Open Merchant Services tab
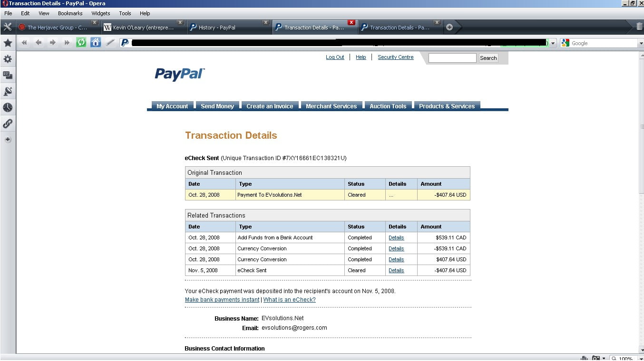Screen dimensions: 644x361 332,106
